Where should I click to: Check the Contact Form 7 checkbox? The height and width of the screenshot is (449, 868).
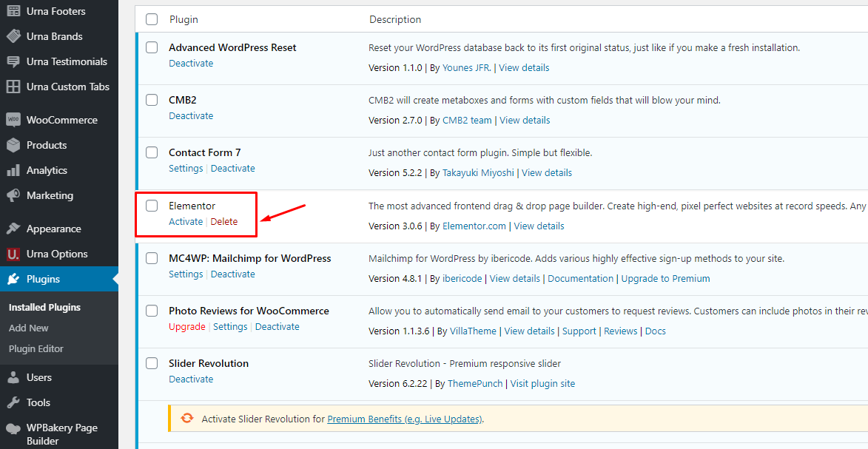click(152, 153)
